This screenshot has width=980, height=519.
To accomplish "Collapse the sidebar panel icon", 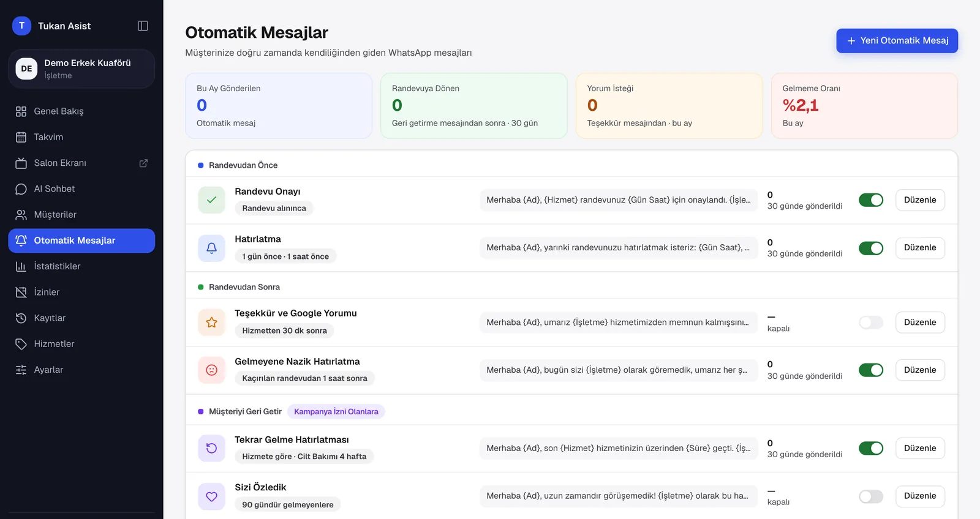I will (x=143, y=26).
